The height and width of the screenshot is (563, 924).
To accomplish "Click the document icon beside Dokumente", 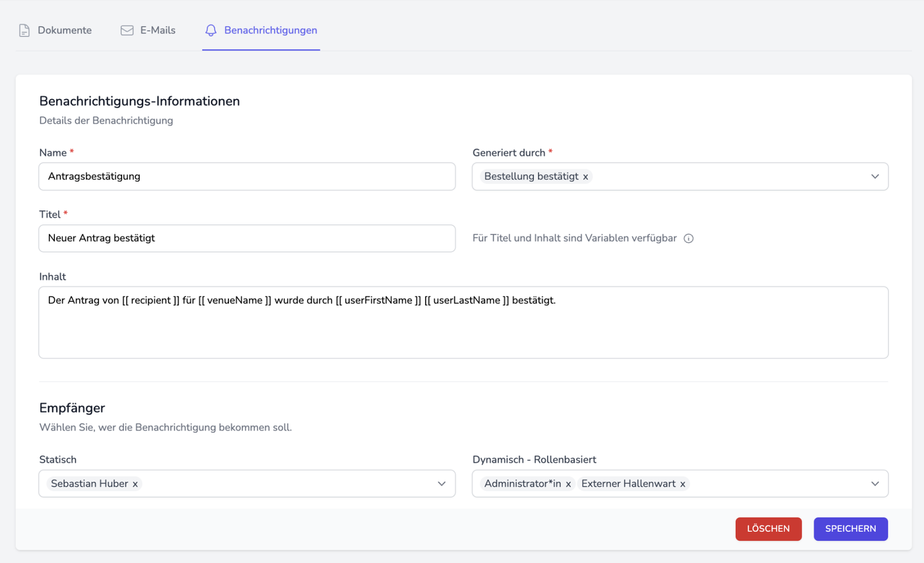I will (x=24, y=30).
